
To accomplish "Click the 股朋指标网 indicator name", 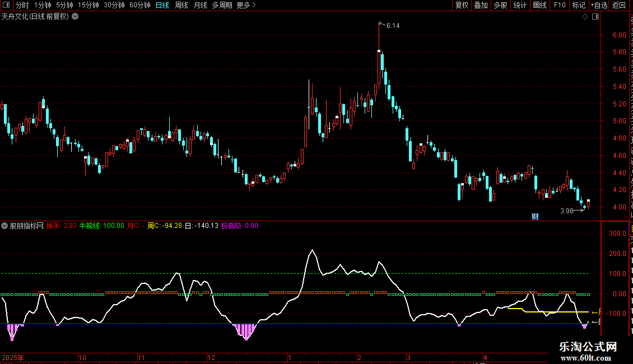I will click(27, 226).
